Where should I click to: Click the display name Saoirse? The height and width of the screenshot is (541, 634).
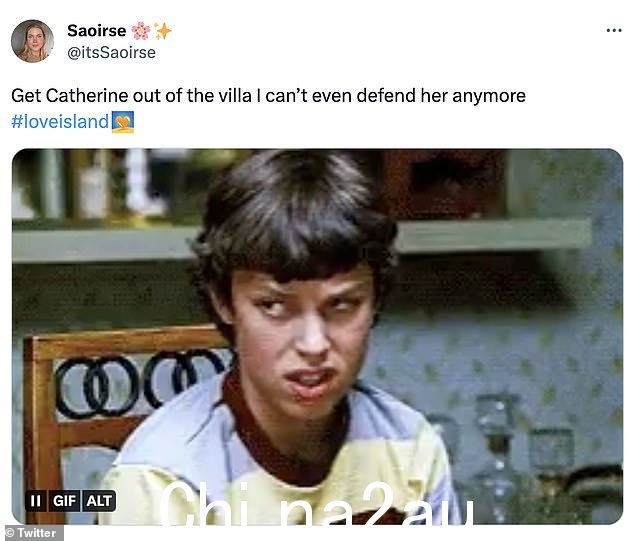coord(97,31)
